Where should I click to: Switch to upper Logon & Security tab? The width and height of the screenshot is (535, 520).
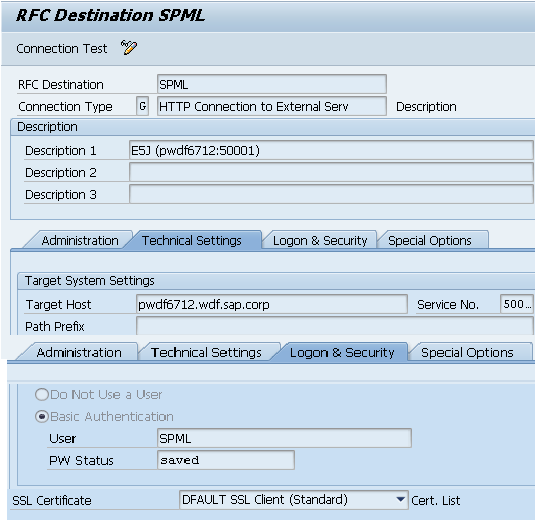tap(320, 241)
